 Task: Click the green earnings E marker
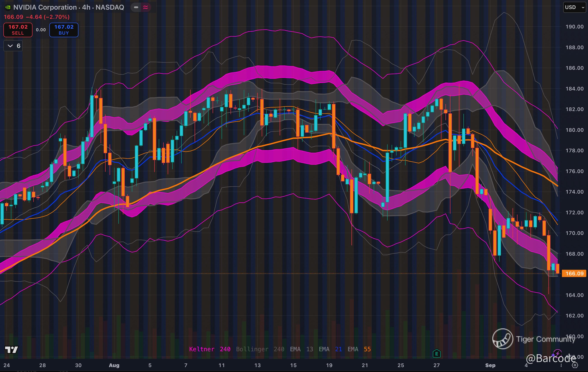436,353
